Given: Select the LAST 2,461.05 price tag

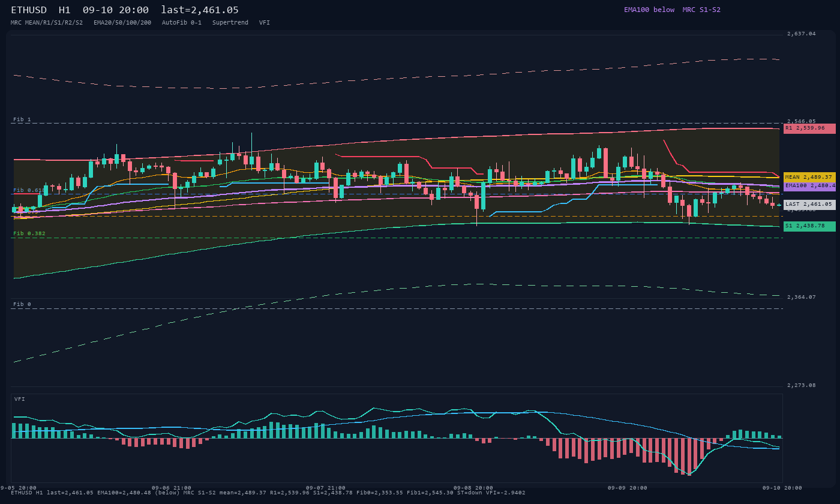Looking at the screenshot, I should click(809, 205).
